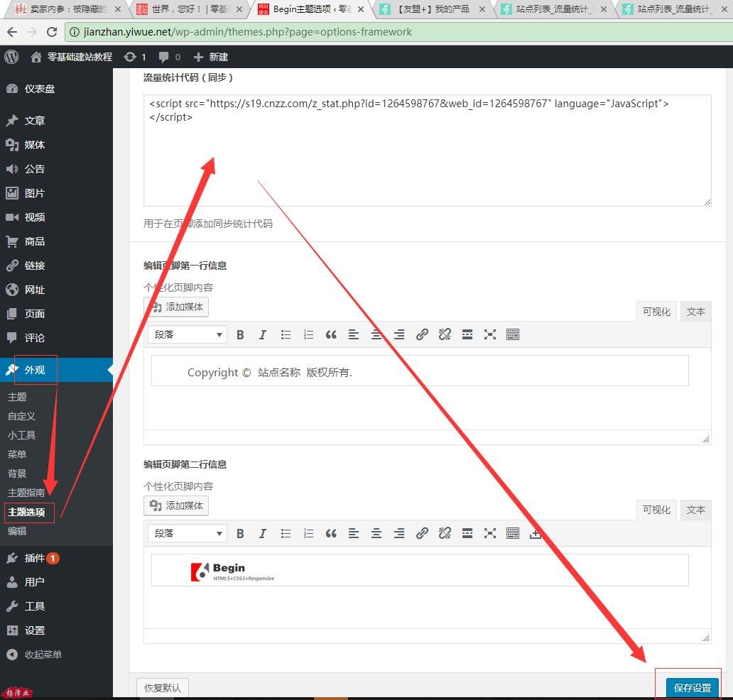733x700 pixels.
Task: Open 插件 plugins menu
Action: tap(56, 558)
